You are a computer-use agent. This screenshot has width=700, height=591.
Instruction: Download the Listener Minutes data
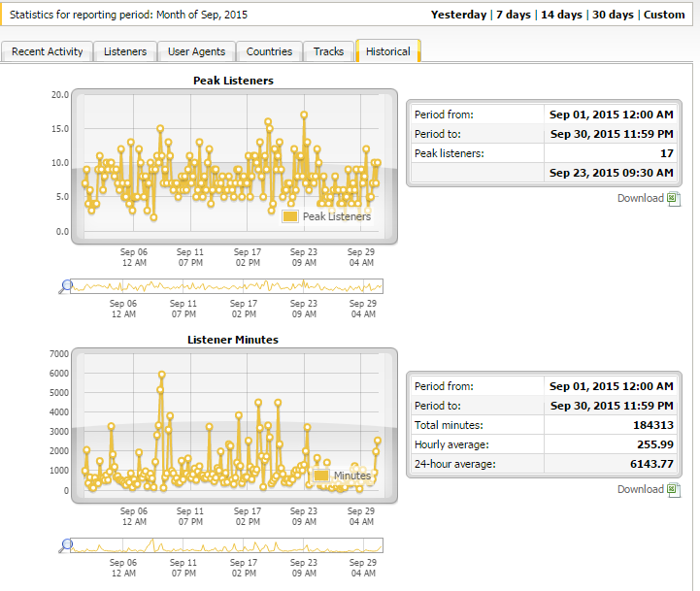coord(641,489)
